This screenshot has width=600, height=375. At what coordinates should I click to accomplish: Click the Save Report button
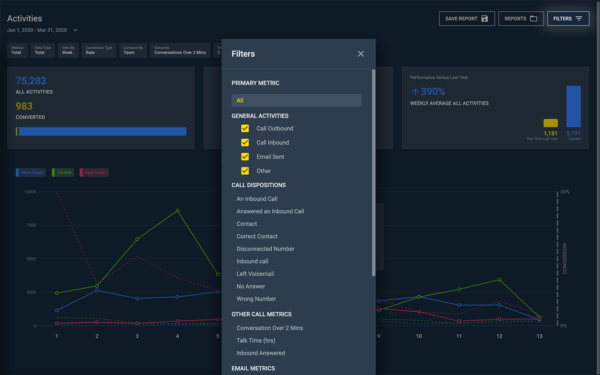[x=467, y=18]
